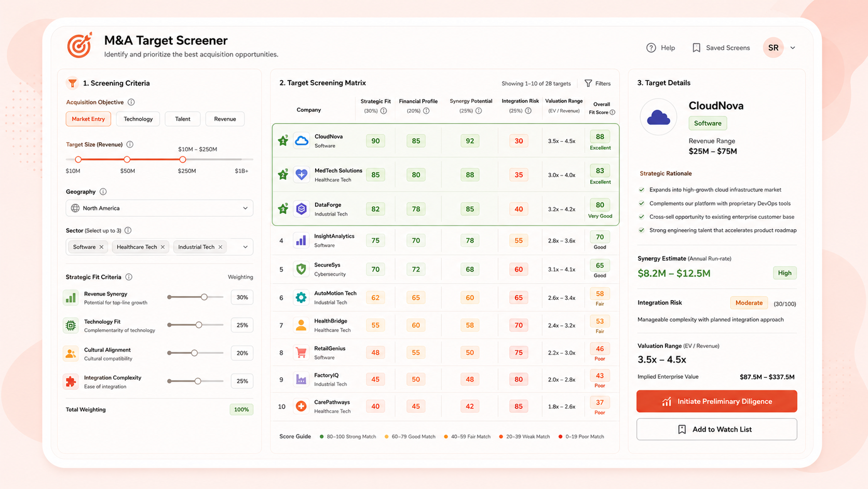Viewport: 868px width, 489px height.
Task: Click the High synergy badge
Action: 784,273
